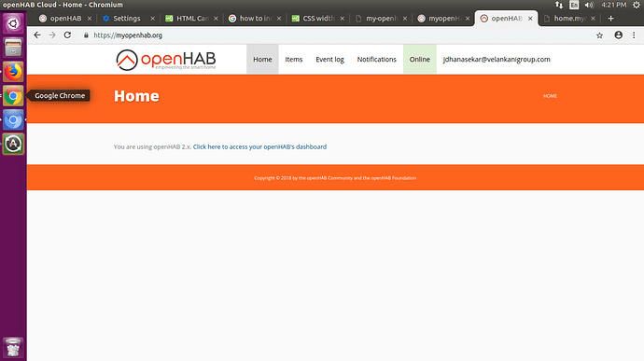Close the active openHAB tab

[530, 19]
